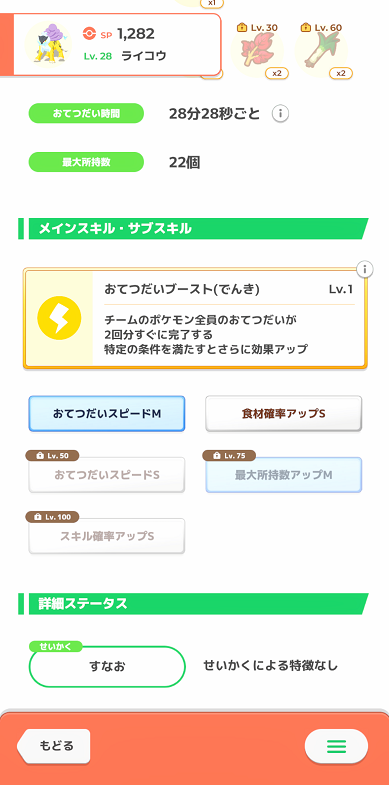The height and width of the screenshot is (785, 389).
Task: Tap the おてつだい時間 green label
Action: [86, 114]
